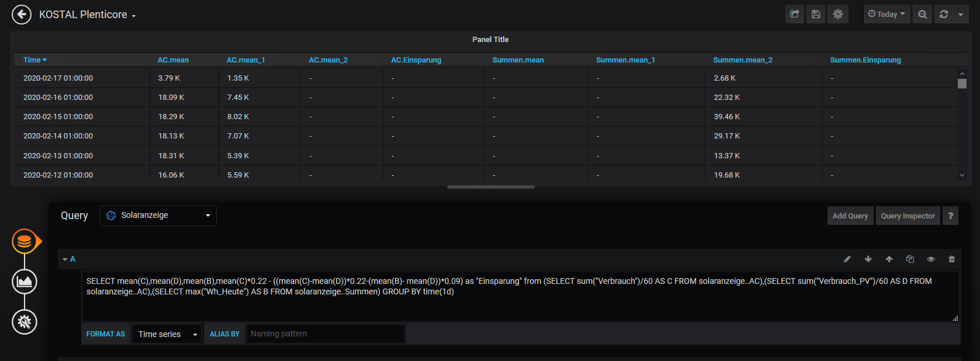Screen dimensions: 980x361
Task: Open the General settings tab in sidebar
Action: [25, 322]
